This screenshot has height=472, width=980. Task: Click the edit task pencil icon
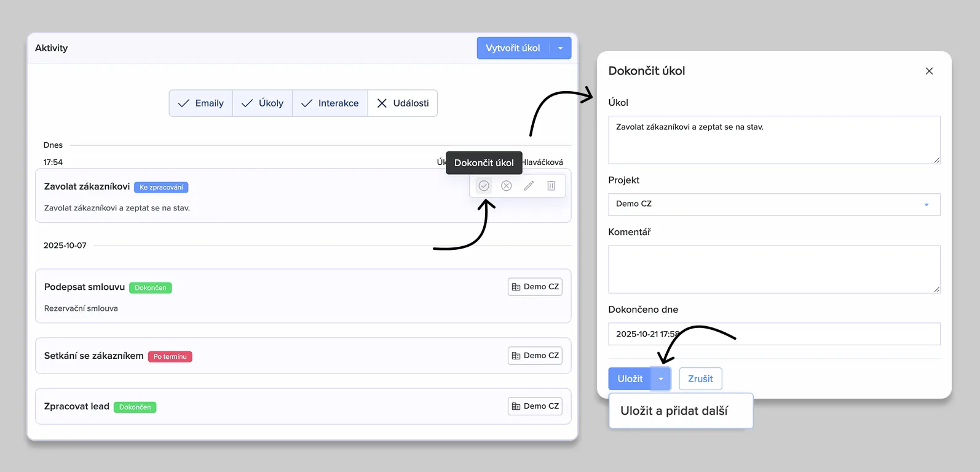pos(529,186)
